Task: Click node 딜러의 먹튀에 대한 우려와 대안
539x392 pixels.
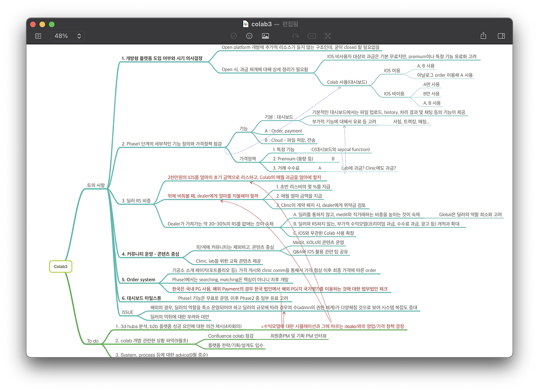Action: (180, 316)
